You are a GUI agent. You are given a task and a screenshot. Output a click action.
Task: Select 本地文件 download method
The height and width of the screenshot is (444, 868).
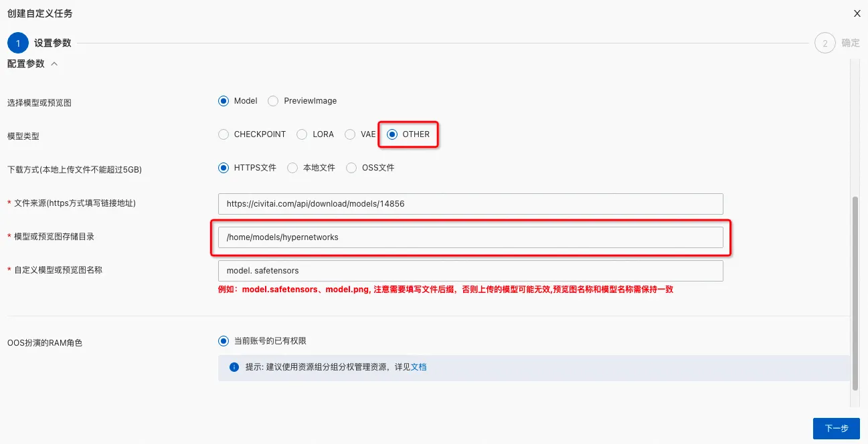(292, 168)
